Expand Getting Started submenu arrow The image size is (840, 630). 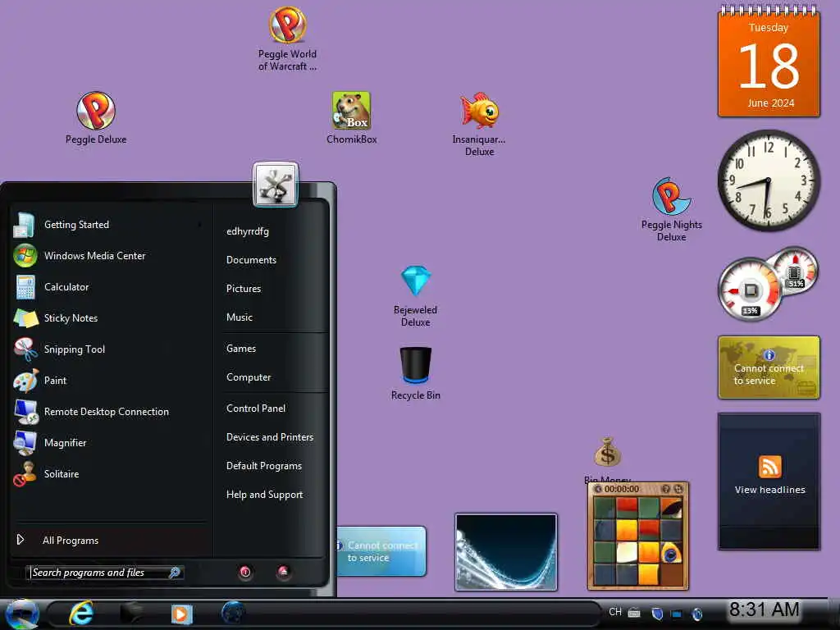[200, 225]
